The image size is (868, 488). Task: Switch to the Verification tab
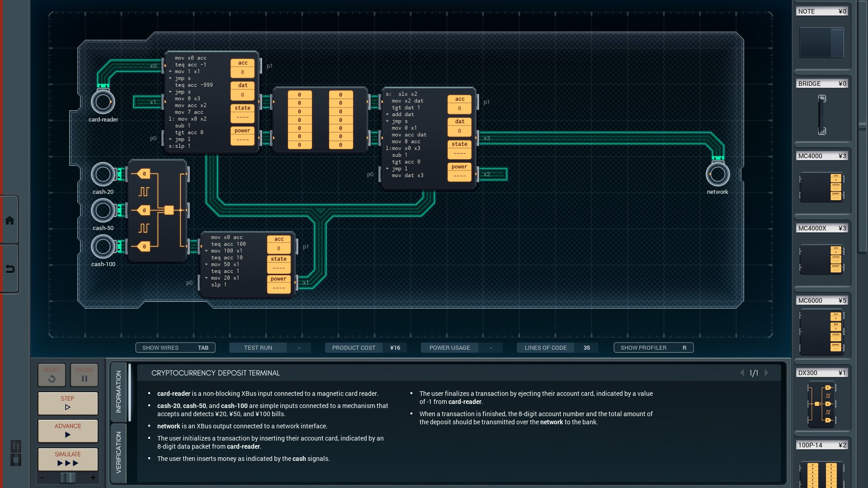pos(118,453)
